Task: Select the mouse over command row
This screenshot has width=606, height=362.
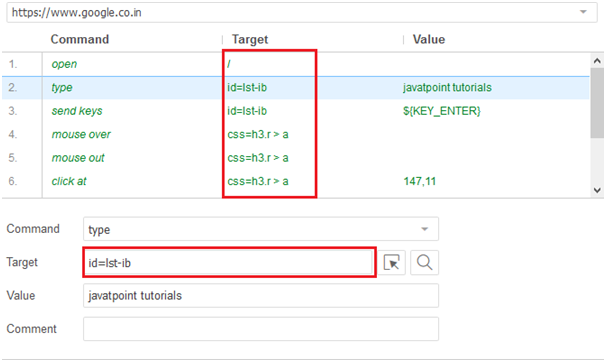Action: click(296, 134)
